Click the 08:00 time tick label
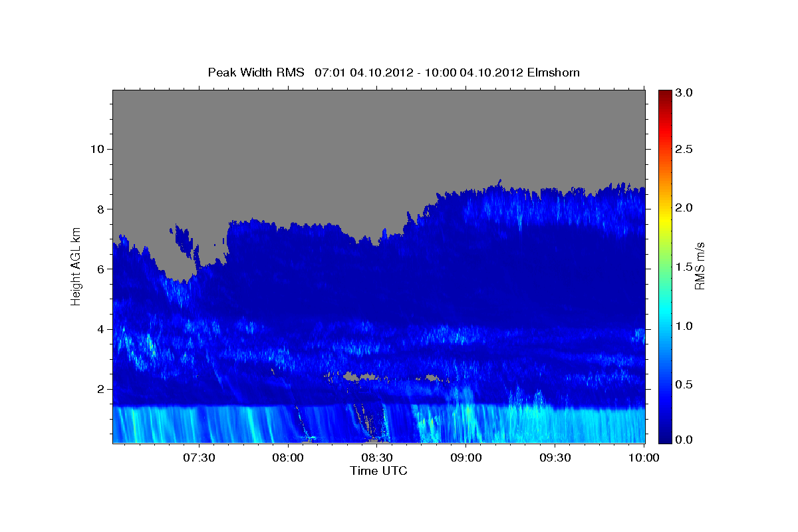This screenshot has width=798, height=532. 288,458
